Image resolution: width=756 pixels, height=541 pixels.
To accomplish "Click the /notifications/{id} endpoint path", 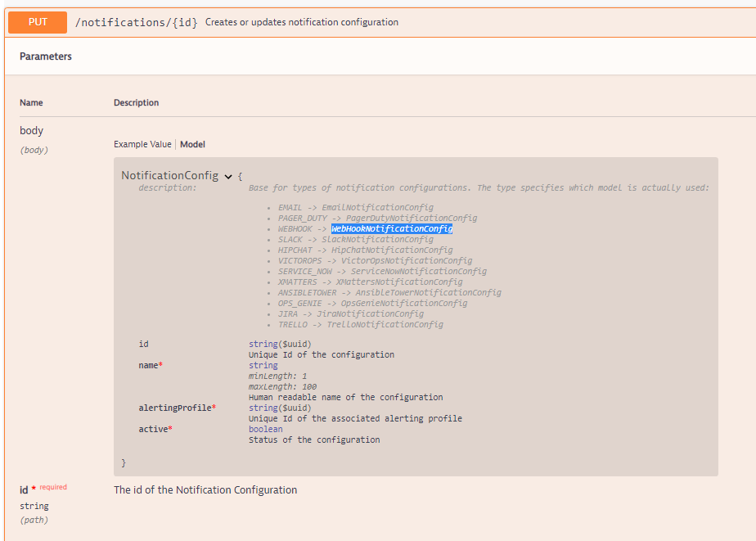I will pos(136,22).
